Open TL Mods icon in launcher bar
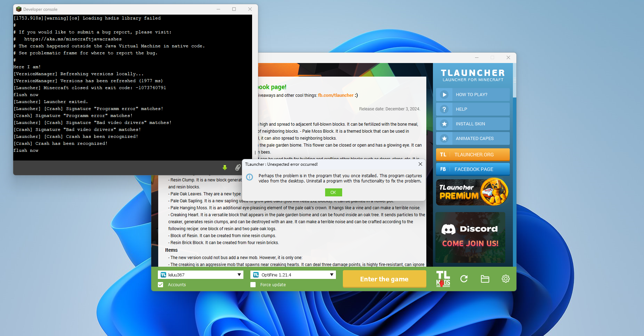644x336 pixels. 443,279
